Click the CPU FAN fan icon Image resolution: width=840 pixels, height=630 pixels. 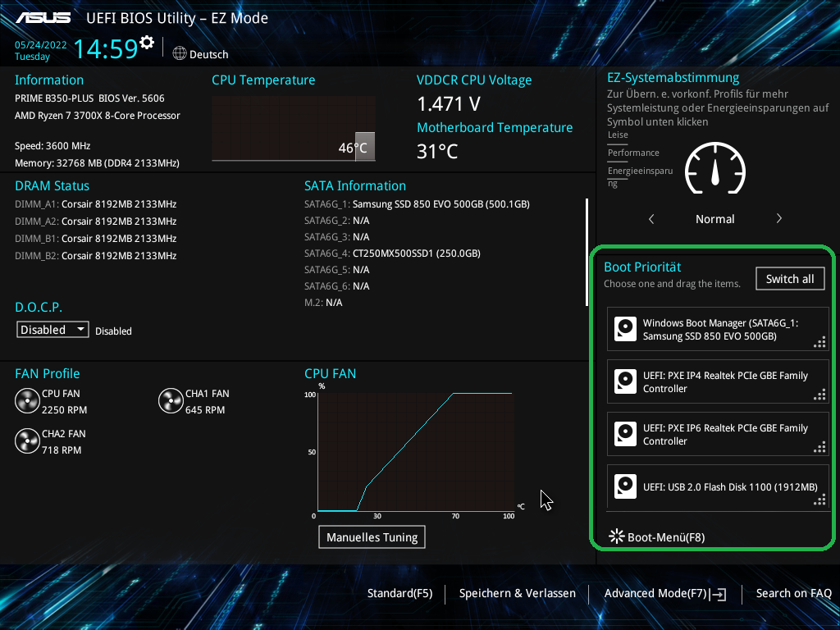pos(27,400)
